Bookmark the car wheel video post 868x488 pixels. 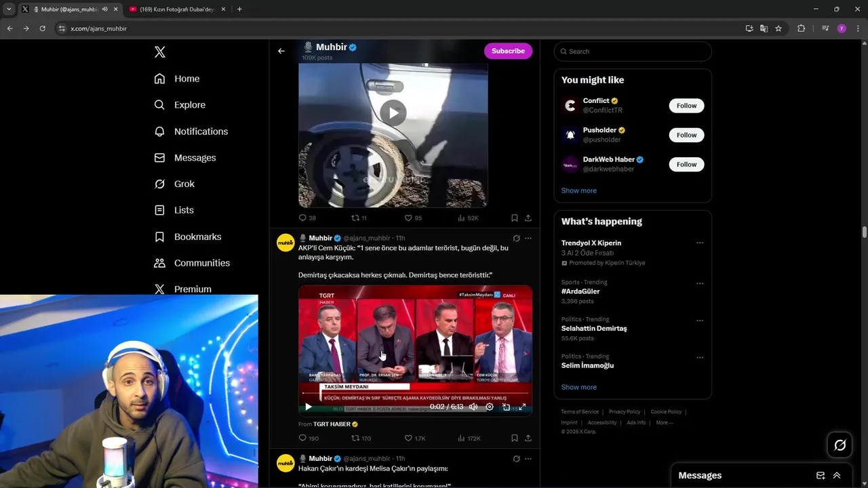pyautogui.click(x=514, y=218)
